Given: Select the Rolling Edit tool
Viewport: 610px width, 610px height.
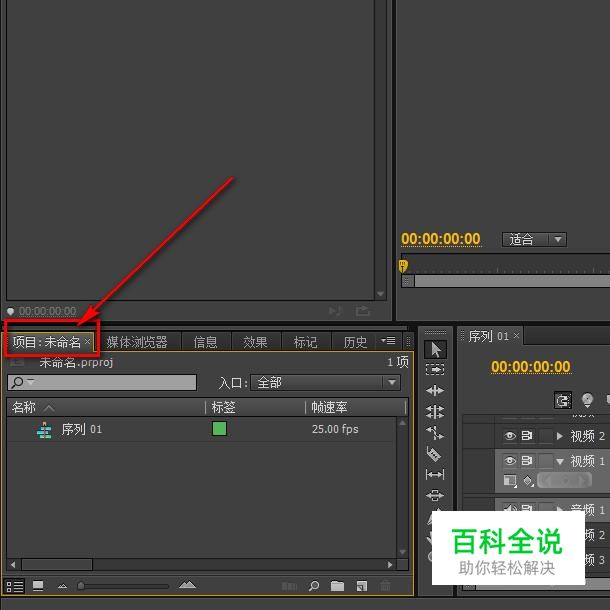Looking at the screenshot, I should (x=435, y=412).
